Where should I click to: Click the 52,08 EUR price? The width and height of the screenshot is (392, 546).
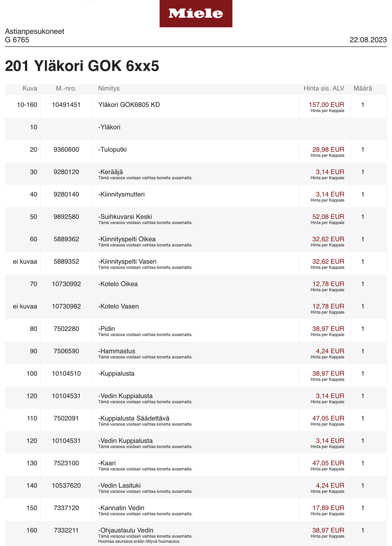(328, 217)
